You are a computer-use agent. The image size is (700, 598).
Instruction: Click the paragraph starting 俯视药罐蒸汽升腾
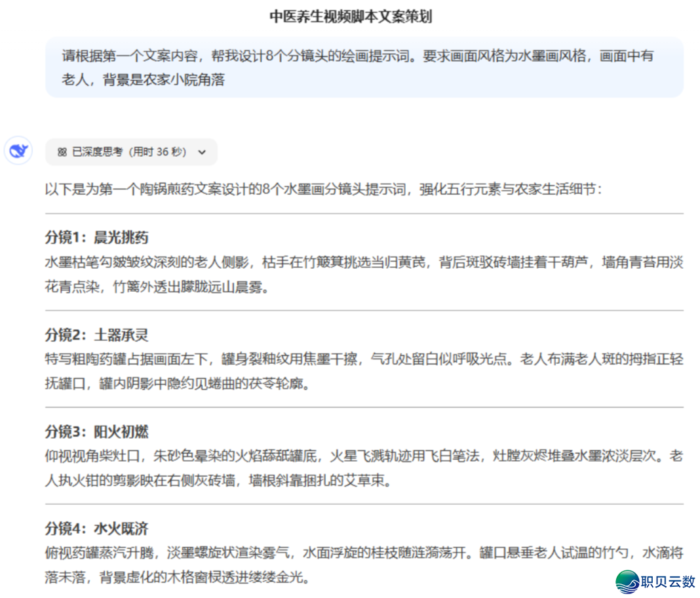coord(364,565)
